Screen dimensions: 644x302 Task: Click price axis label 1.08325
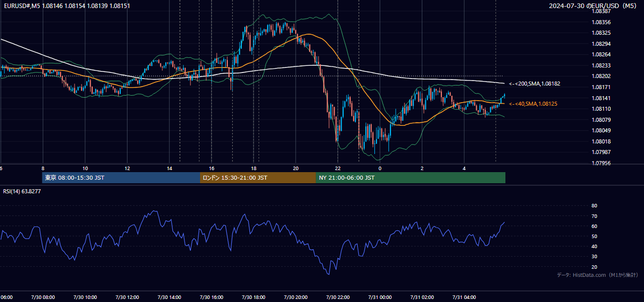click(x=602, y=33)
